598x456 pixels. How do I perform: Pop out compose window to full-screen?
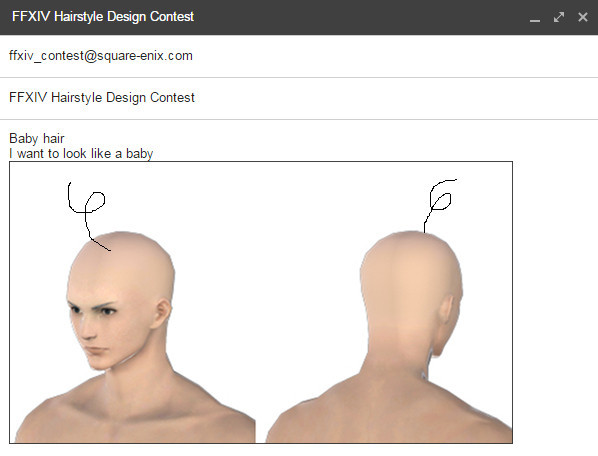tap(559, 17)
